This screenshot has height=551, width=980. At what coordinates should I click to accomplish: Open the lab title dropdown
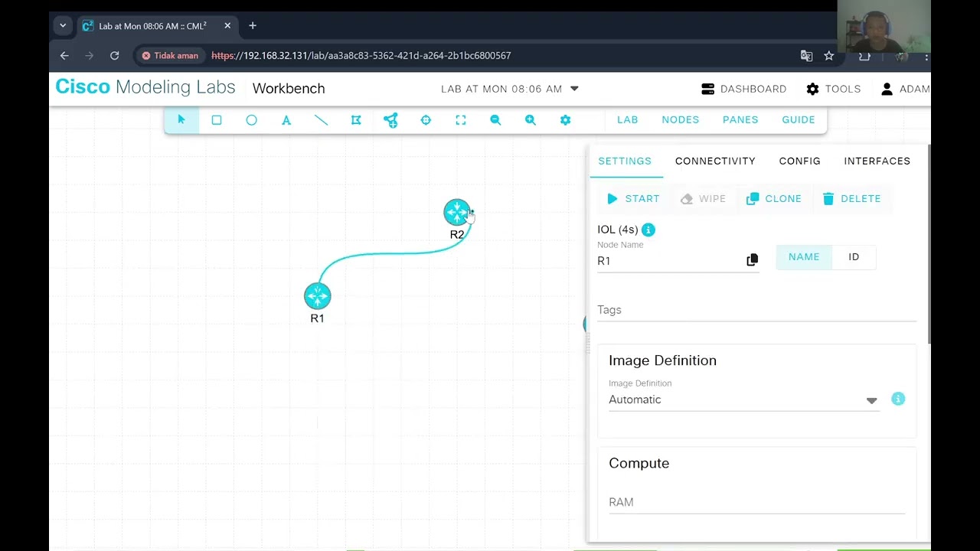coord(510,89)
